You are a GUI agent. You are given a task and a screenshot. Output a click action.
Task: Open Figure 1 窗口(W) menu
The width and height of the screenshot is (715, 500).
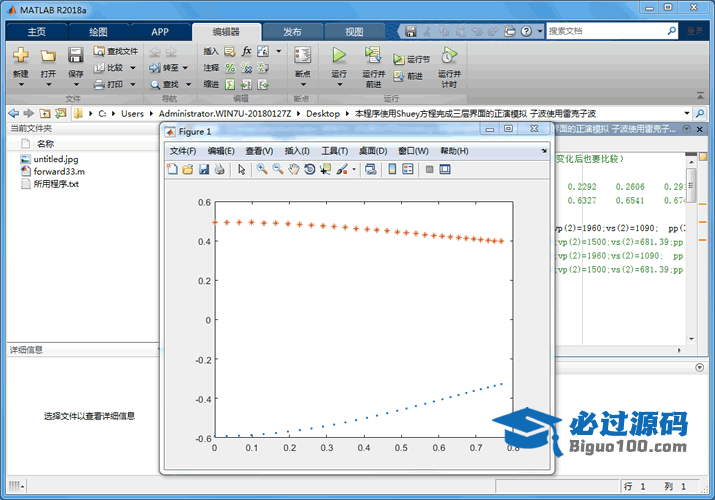pos(413,151)
